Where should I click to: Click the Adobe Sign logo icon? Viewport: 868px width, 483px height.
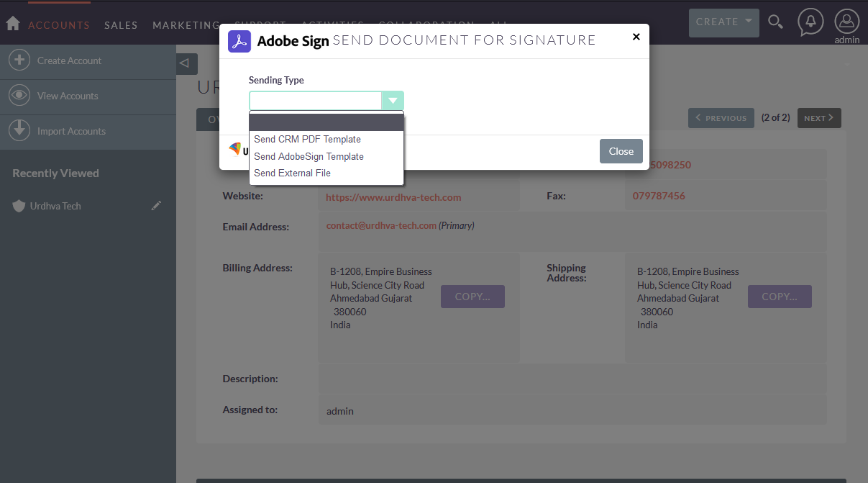tap(239, 41)
